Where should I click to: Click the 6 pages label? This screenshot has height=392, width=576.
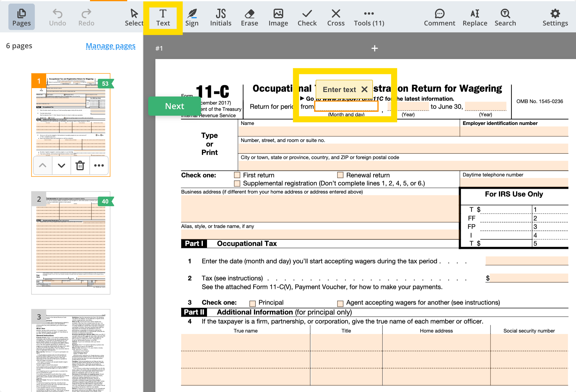click(19, 46)
